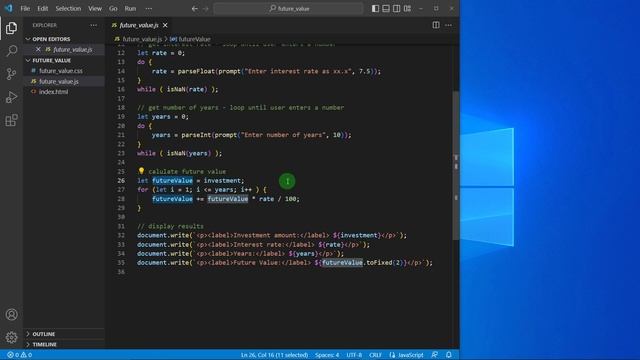Image resolution: width=640 pixels, height=360 pixels.
Task: Toggle the bottom panel layout icon
Action: [386, 9]
